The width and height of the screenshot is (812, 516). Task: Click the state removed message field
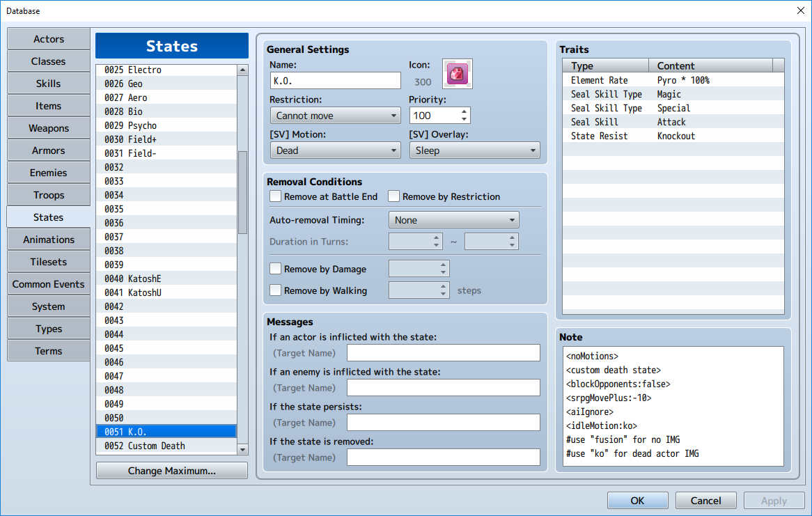click(444, 457)
